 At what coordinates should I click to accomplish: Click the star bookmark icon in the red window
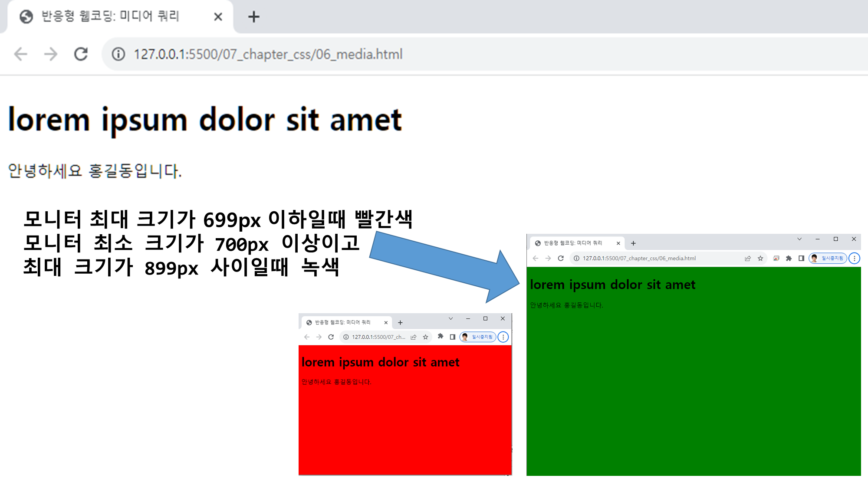point(425,337)
